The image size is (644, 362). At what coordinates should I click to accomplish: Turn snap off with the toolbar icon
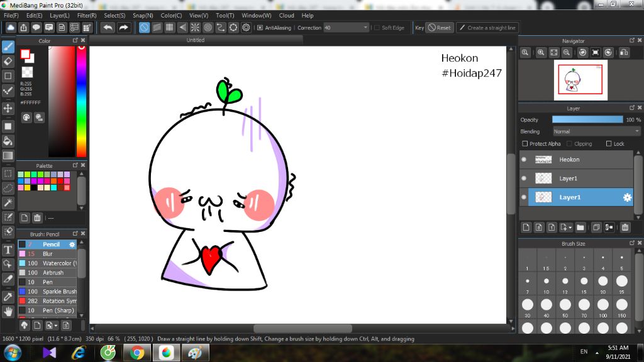click(144, 28)
